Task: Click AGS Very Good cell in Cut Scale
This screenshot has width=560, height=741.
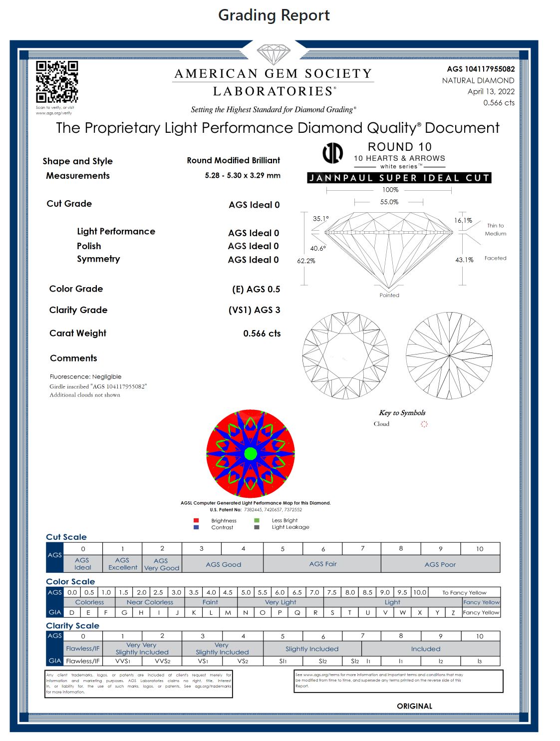Action: (x=162, y=564)
